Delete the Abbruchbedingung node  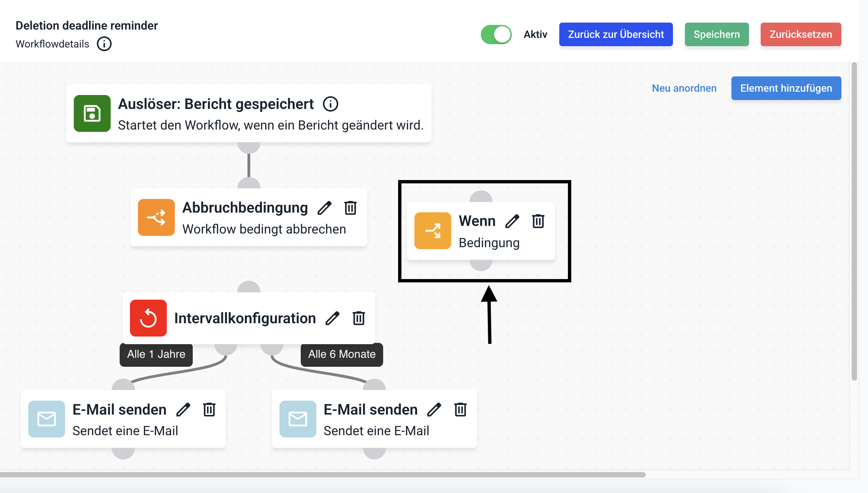tap(350, 208)
